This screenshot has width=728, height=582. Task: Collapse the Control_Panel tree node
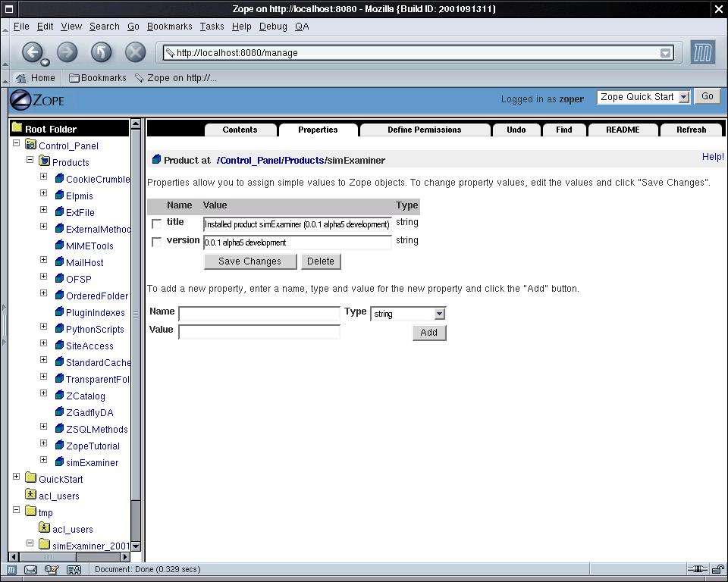16,143
